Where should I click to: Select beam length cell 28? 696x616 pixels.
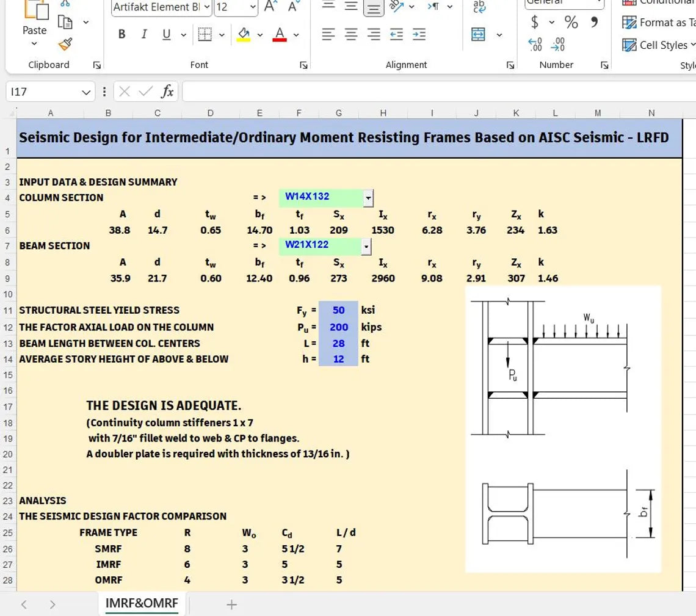point(338,343)
